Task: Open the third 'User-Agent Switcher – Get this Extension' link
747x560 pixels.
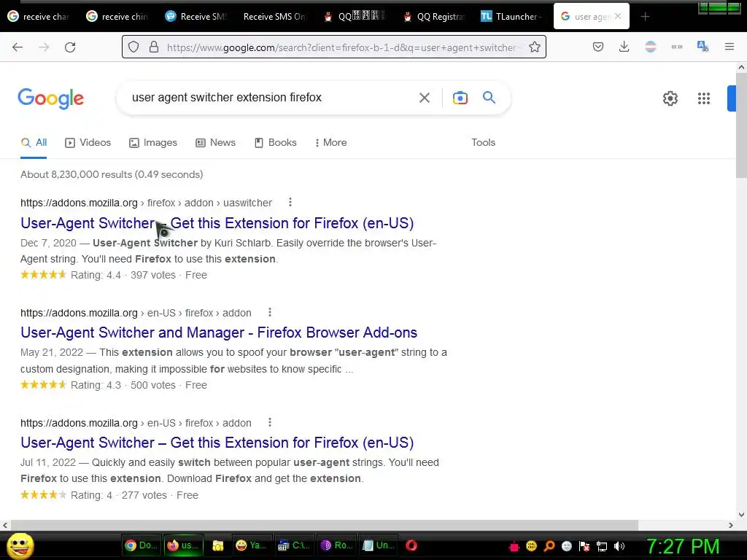Action: 217,443
